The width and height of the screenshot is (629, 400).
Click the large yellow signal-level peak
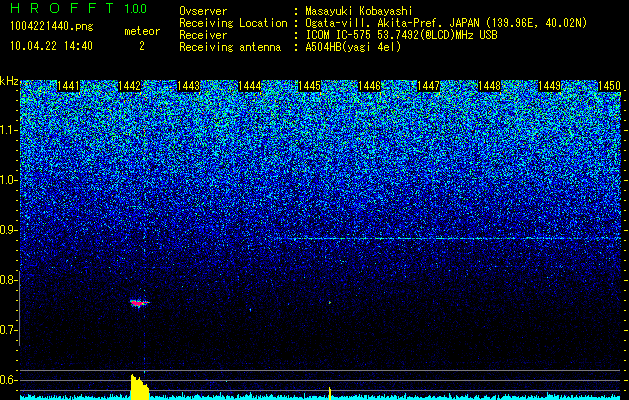click(x=140, y=388)
